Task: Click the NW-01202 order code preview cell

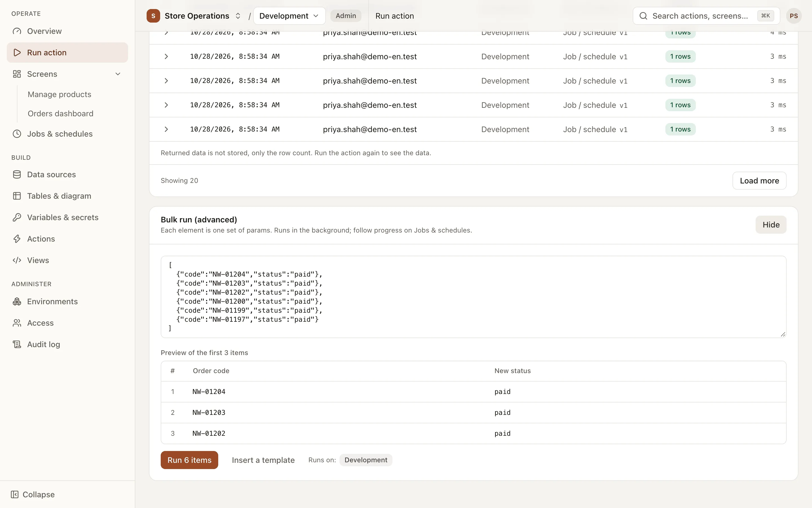Action: (x=209, y=433)
